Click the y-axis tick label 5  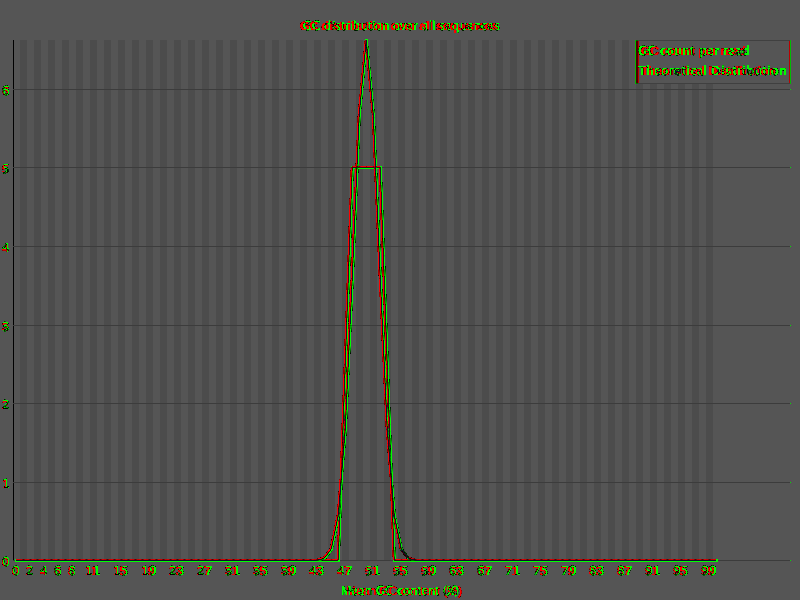point(6,168)
